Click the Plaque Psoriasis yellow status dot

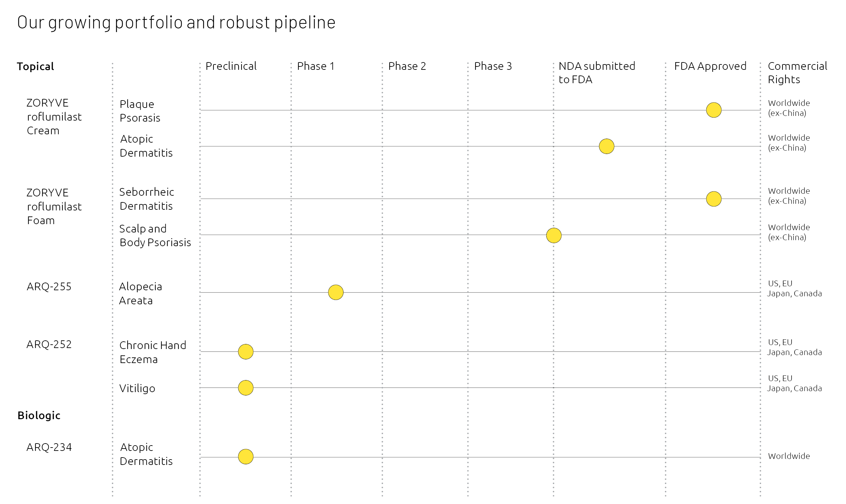713,110
